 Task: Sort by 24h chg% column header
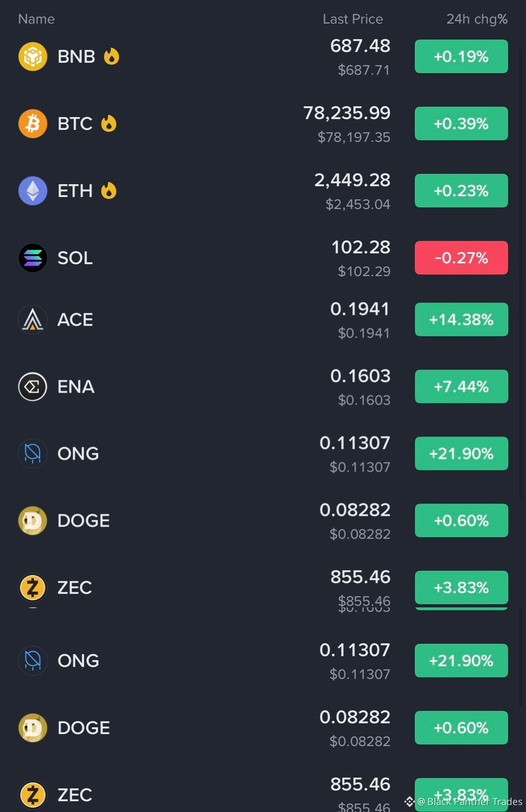click(x=477, y=19)
